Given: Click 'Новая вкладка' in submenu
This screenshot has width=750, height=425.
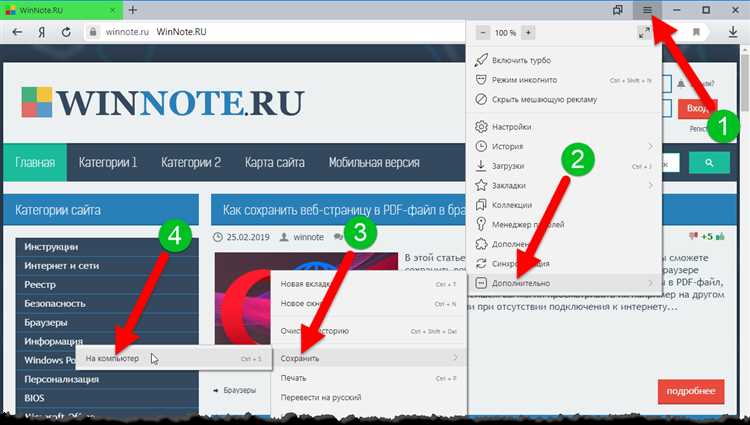Looking at the screenshot, I should point(368,284).
